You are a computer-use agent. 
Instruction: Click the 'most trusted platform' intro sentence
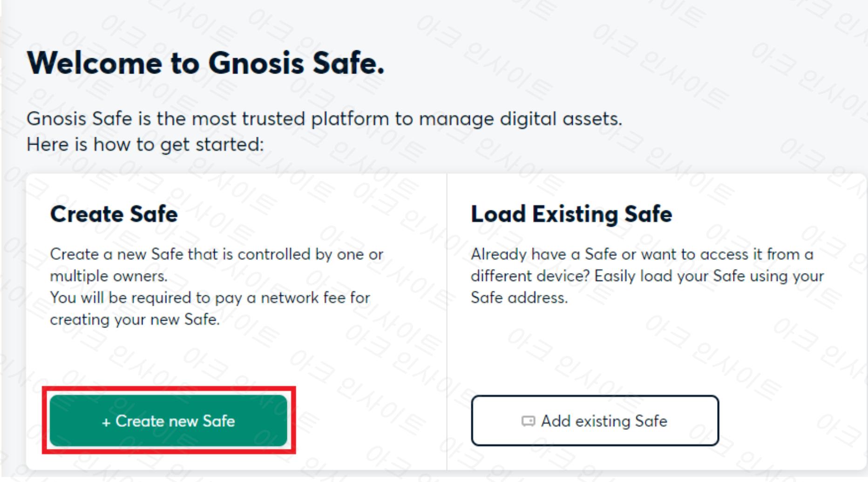click(324, 119)
